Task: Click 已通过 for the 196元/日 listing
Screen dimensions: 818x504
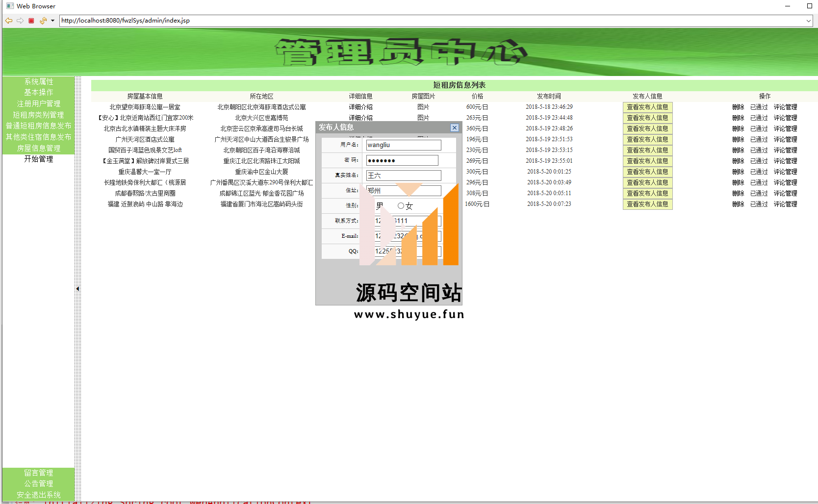Action: pyautogui.click(x=759, y=139)
